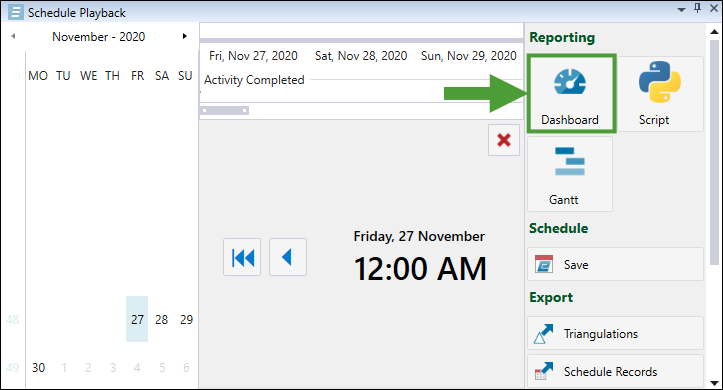This screenshot has width=723, height=390.
Task: Export Schedule Records
Action: click(x=615, y=371)
